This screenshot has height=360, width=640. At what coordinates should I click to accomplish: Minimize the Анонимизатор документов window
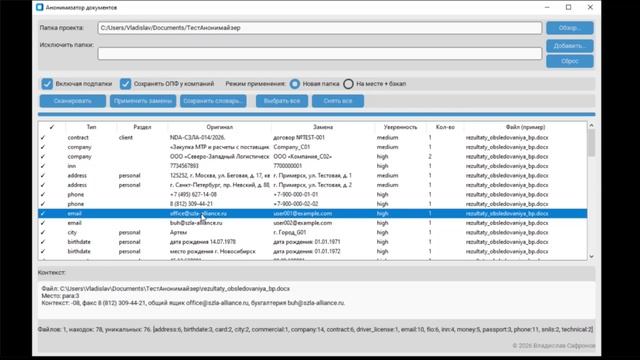[547, 7]
